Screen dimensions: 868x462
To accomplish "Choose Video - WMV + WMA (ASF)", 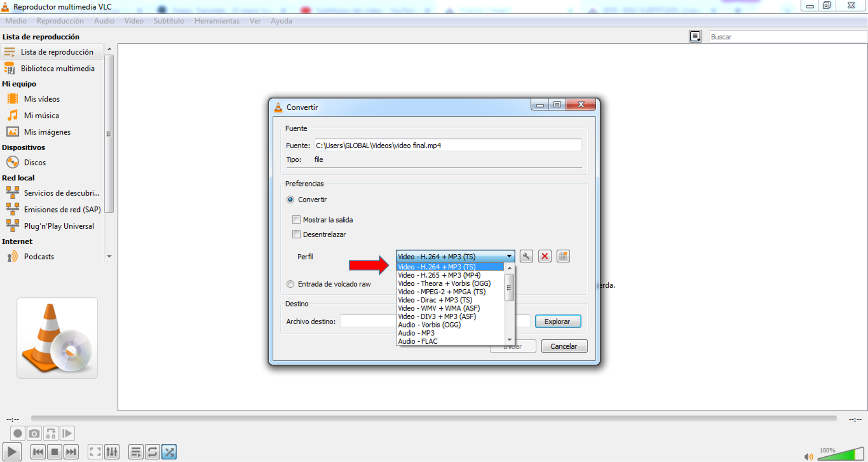I will (x=450, y=308).
